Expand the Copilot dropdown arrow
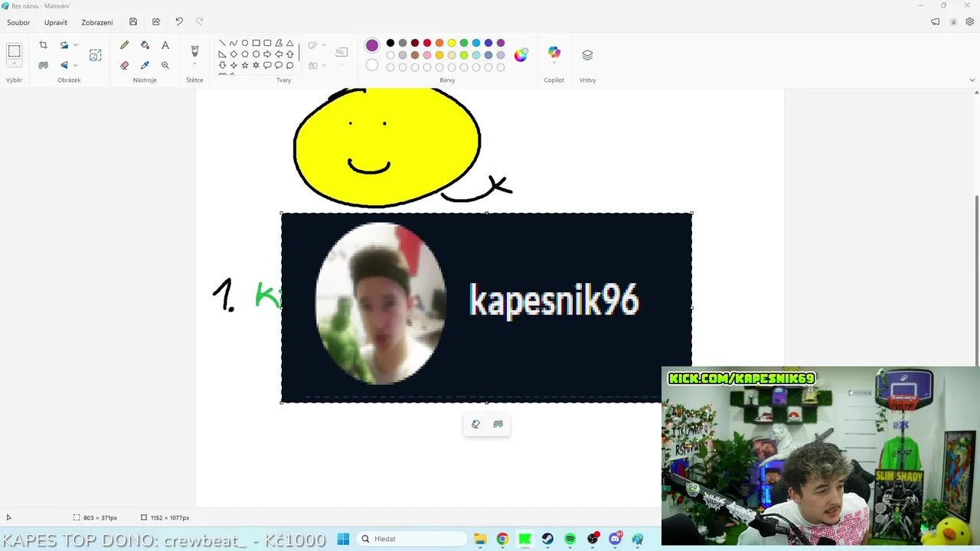This screenshot has width=980, height=551. click(554, 63)
